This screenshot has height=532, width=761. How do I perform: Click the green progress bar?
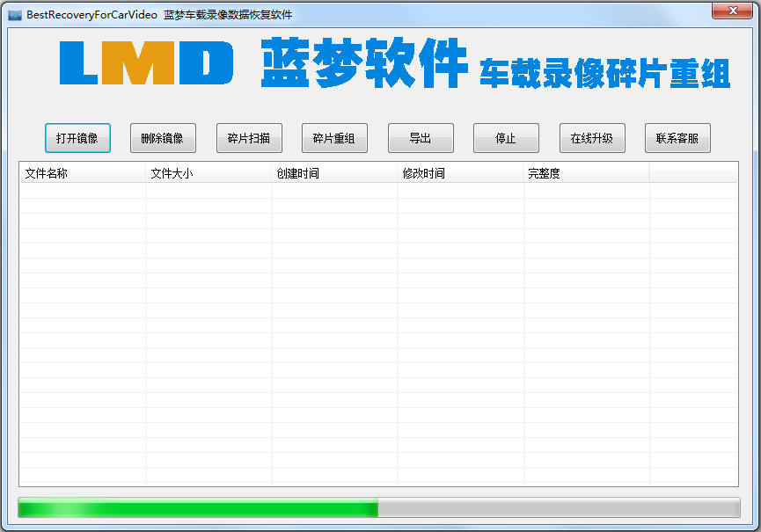pos(379,507)
